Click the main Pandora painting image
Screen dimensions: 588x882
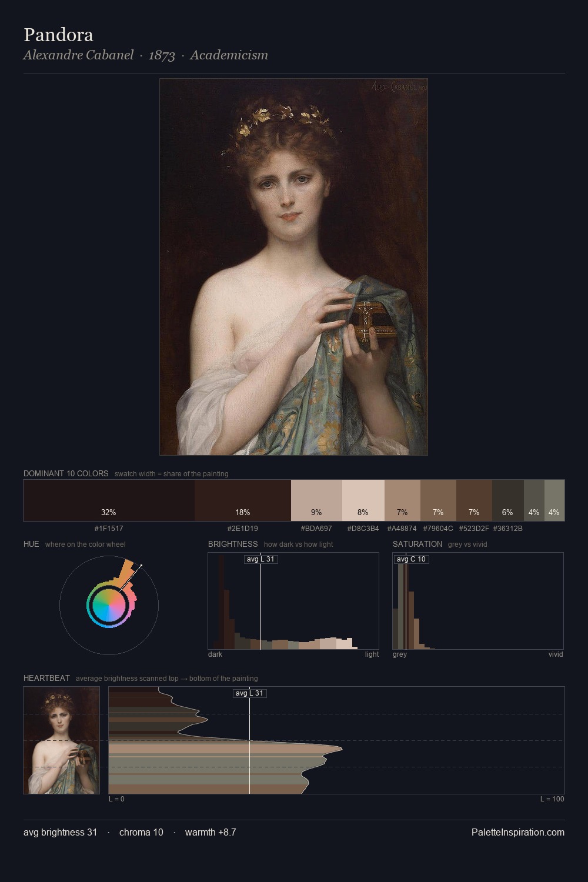point(293,267)
